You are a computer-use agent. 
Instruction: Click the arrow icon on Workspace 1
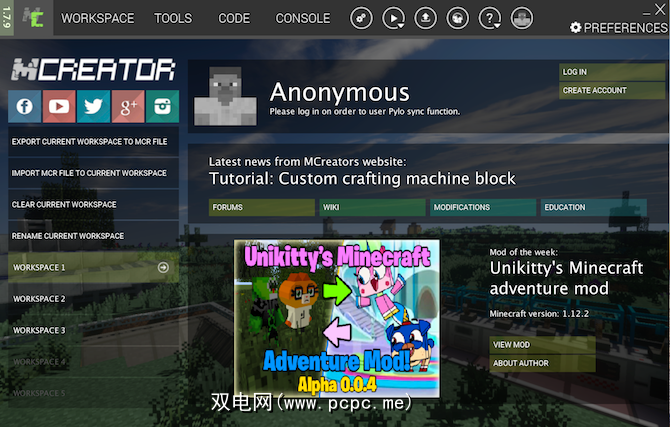pyautogui.click(x=163, y=267)
